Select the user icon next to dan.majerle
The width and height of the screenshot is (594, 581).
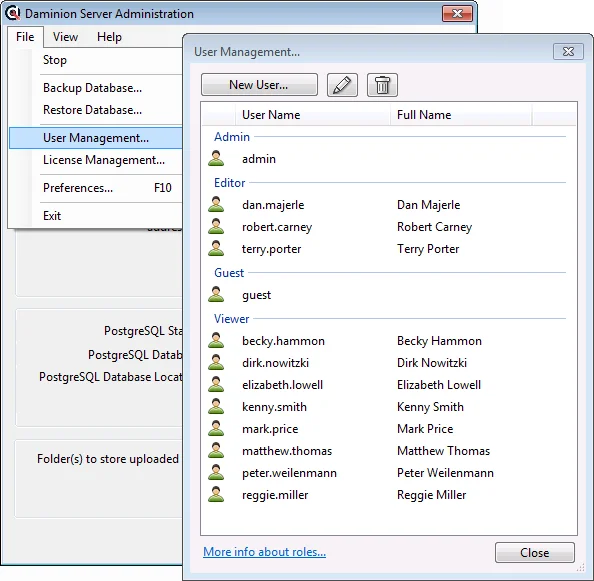[216, 204]
